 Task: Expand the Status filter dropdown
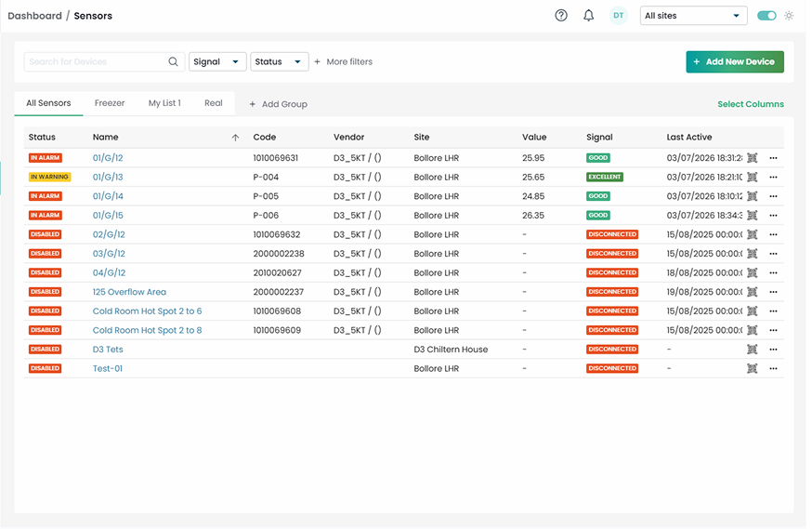click(279, 61)
